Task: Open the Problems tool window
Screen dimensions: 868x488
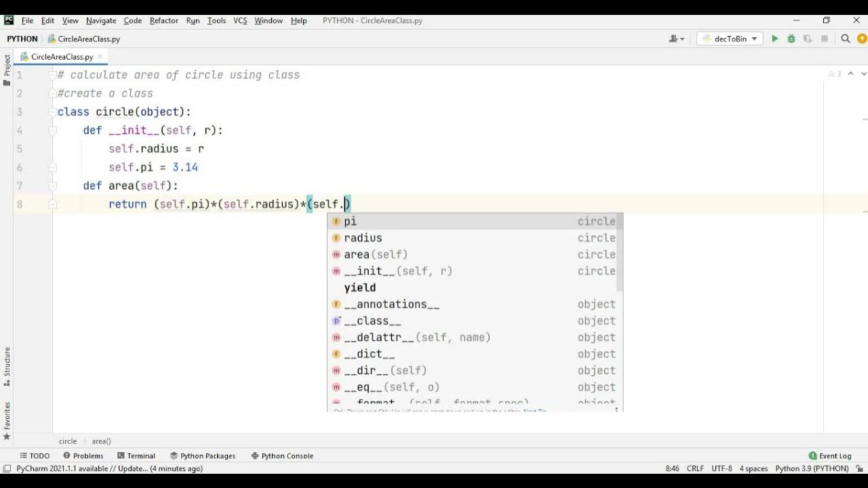Action: pos(83,456)
